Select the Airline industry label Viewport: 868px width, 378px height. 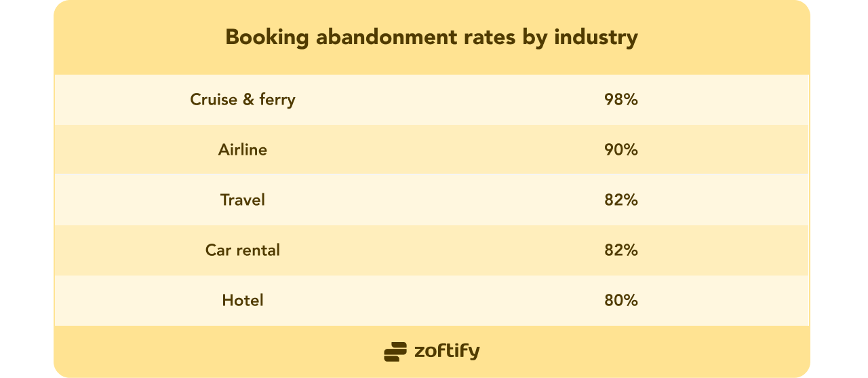243,150
